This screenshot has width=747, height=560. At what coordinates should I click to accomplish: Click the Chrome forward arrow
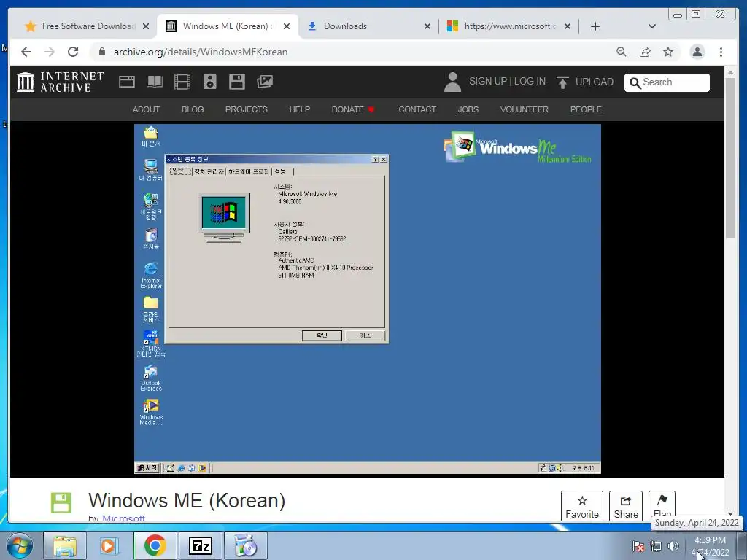click(x=50, y=52)
